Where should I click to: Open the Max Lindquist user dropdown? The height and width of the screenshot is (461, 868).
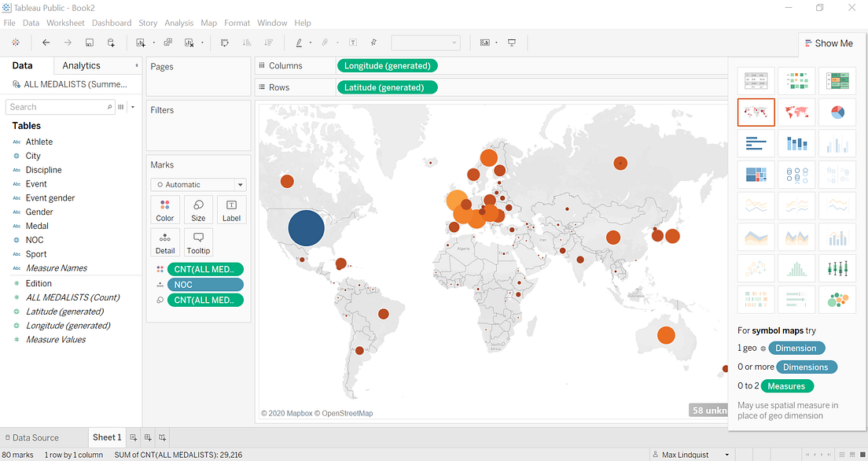tap(691, 454)
